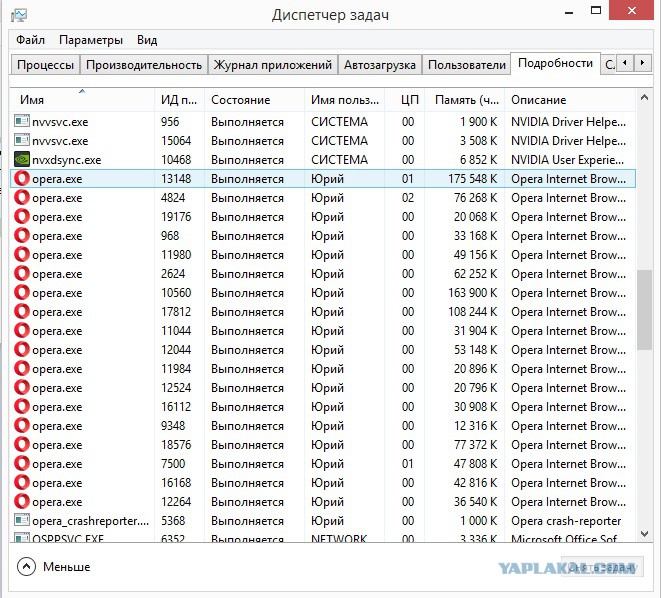661x598 pixels.
Task: Click description NVIDIA User Experie...
Action: click(x=567, y=160)
